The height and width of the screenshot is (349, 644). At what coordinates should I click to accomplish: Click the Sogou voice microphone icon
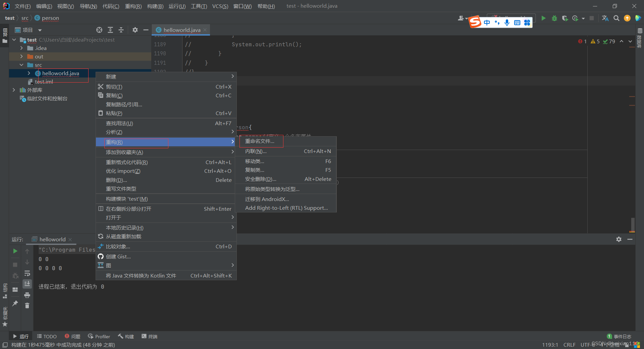point(507,22)
